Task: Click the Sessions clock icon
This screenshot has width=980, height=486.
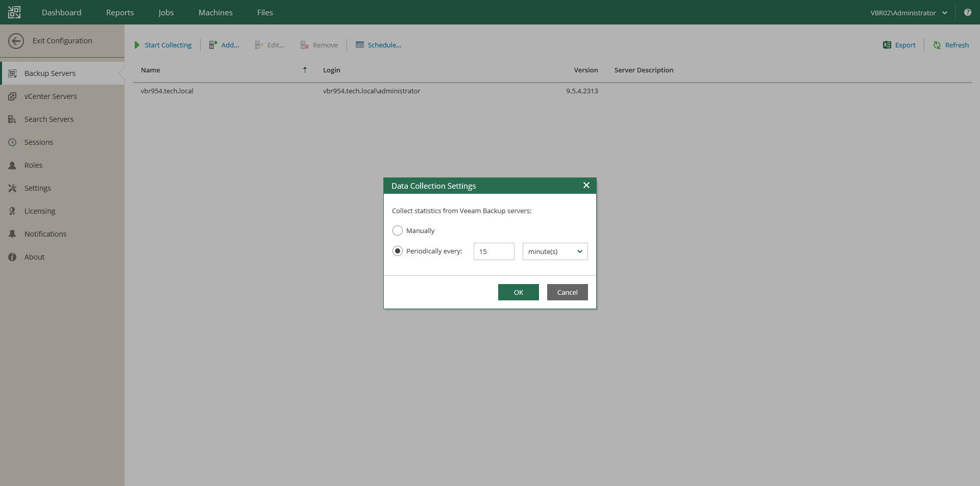Action: click(x=12, y=142)
